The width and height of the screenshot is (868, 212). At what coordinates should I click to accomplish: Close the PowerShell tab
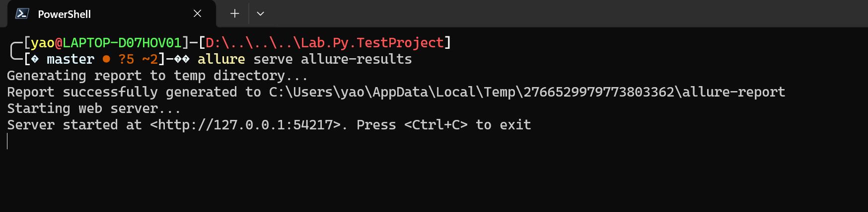pyautogui.click(x=197, y=14)
